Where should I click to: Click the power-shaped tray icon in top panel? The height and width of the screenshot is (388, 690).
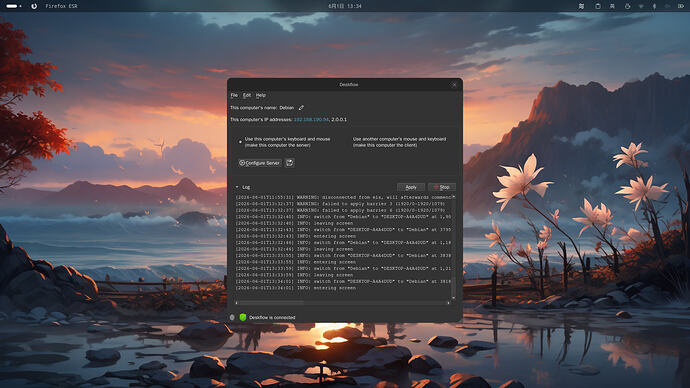click(628, 6)
